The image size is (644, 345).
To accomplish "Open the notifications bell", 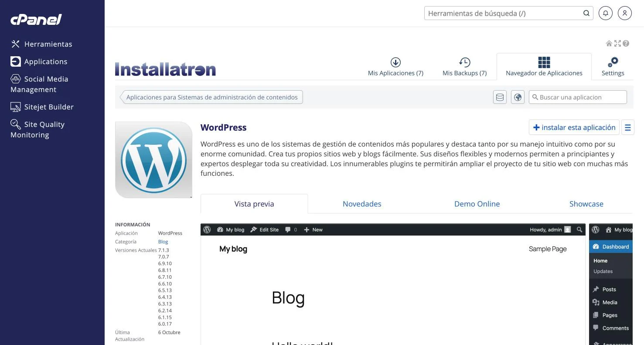I will (x=605, y=13).
